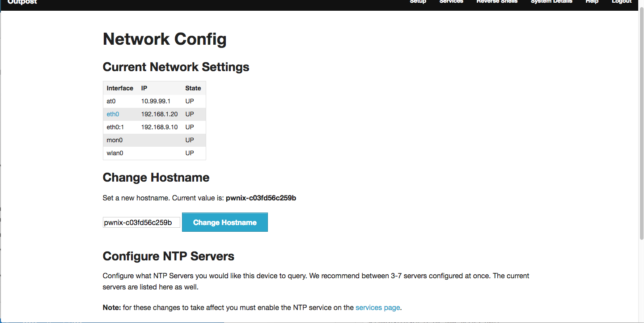
Task: Click the Current Network Settings heading
Action: tap(176, 67)
